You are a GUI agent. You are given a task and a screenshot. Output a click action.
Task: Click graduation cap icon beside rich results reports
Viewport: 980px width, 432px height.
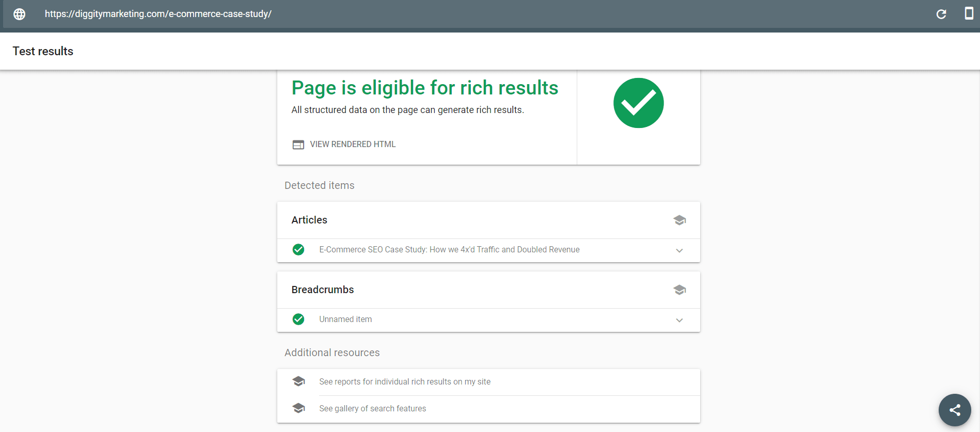pyautogui.click(x=298, y=381)
